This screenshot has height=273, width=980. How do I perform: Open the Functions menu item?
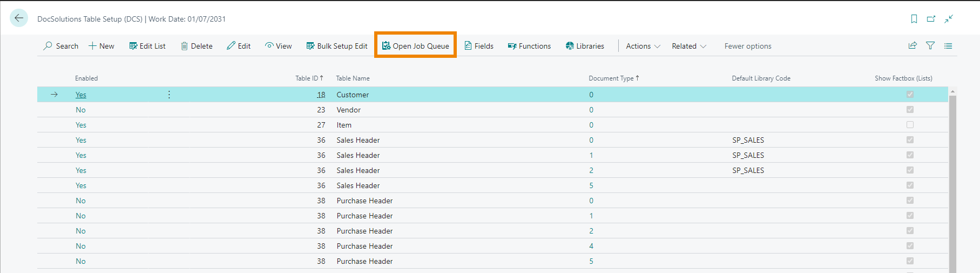529,46
